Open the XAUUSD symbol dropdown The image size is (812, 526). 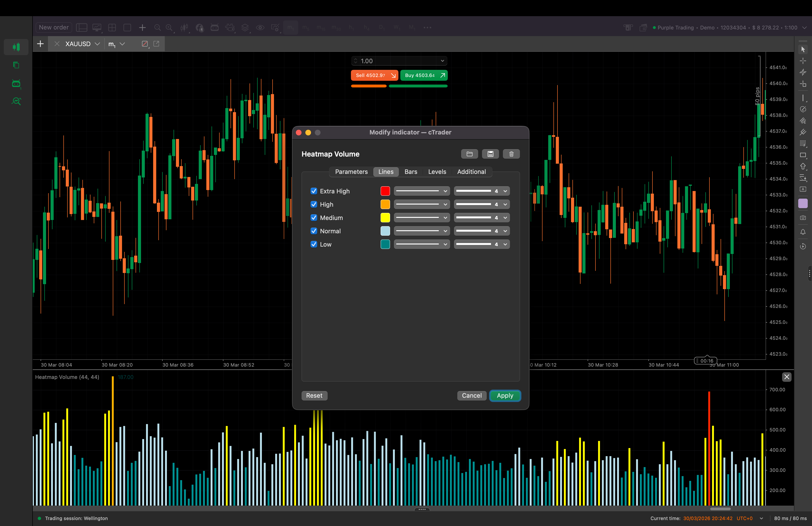98,44
